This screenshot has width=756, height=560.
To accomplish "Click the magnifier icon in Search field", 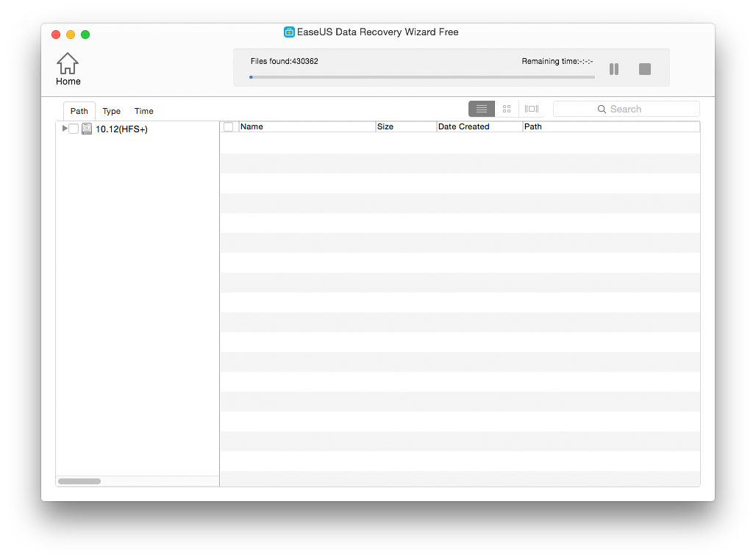I will coord(602,110).
